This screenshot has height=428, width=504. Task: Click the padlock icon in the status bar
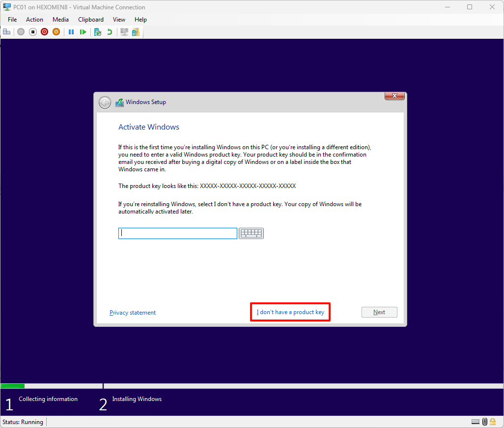[493, 422]
